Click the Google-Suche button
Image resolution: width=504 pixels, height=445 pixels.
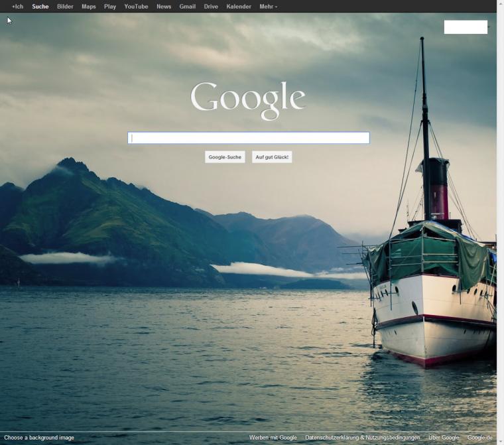[x=225, y=157]
